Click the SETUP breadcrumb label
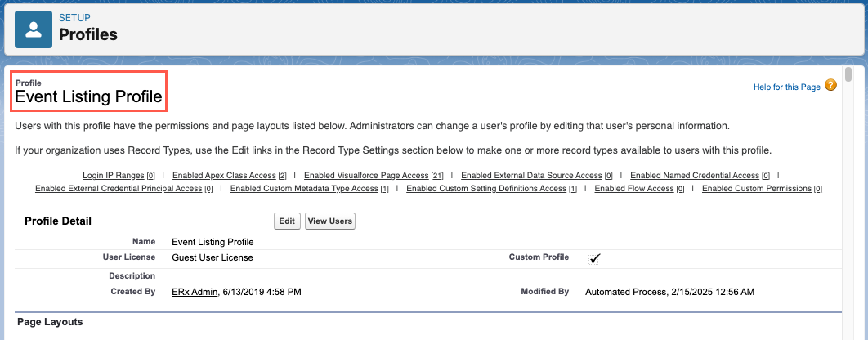This screenshot has height=340, width=868. (x=74, y=17)
